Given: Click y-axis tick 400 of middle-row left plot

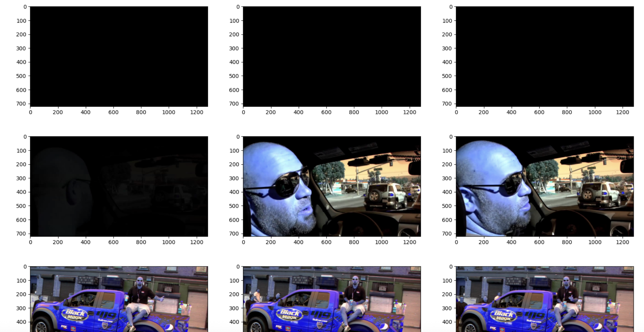Looking at the screenshot, I should [21, 192].
